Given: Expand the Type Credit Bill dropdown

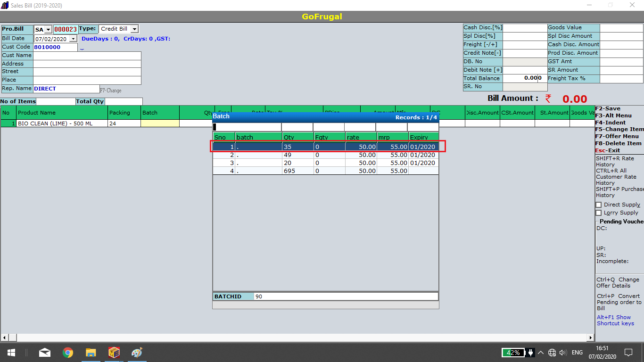Looking at the screenshot, I should point(135,29).
